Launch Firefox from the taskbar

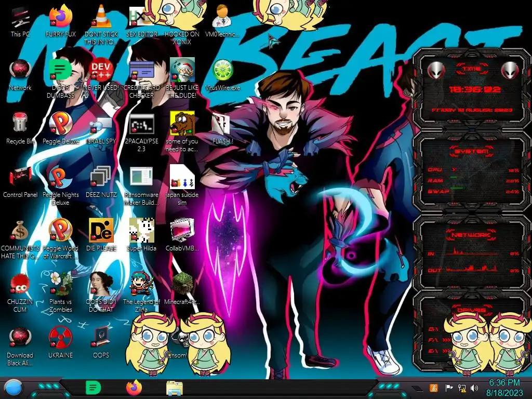coord(134,388)
